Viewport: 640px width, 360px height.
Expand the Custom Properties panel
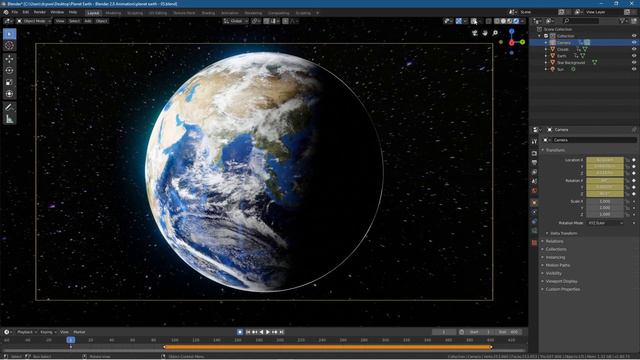[x=562, y=289]
